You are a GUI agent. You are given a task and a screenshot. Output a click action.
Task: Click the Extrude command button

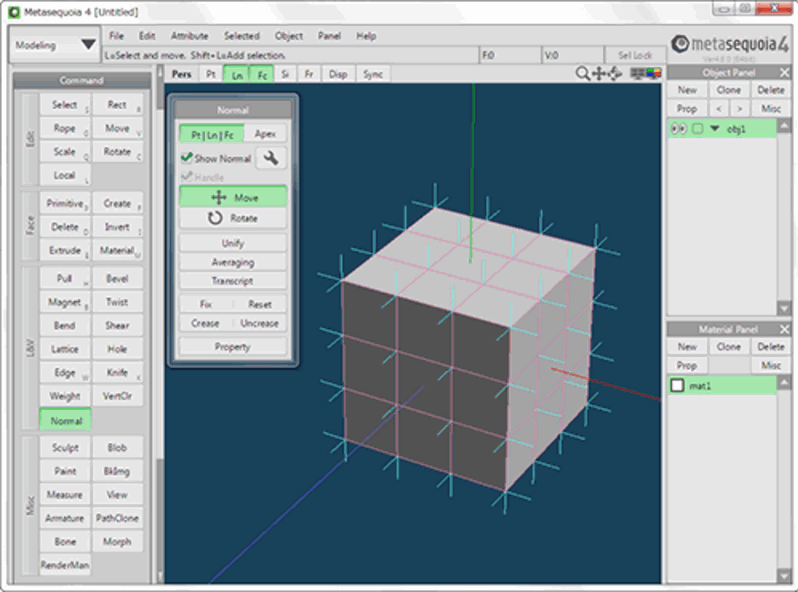[x=64, y=250]
